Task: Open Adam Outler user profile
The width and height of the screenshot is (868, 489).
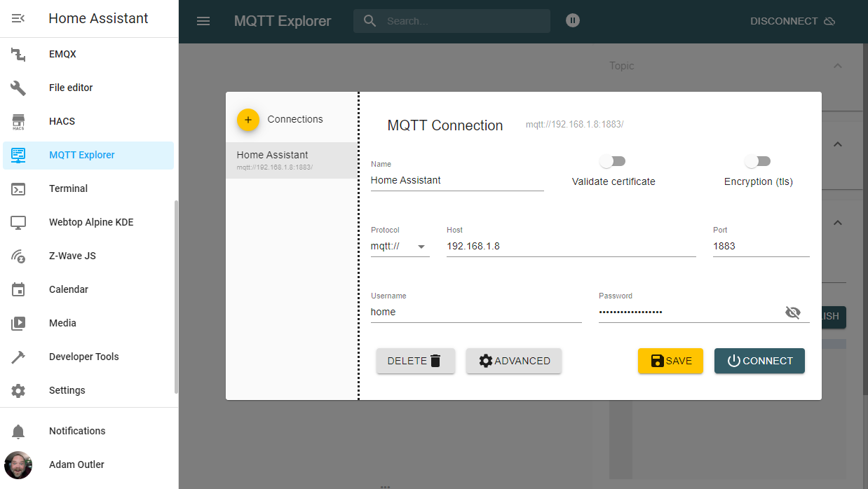Action: 88,464
